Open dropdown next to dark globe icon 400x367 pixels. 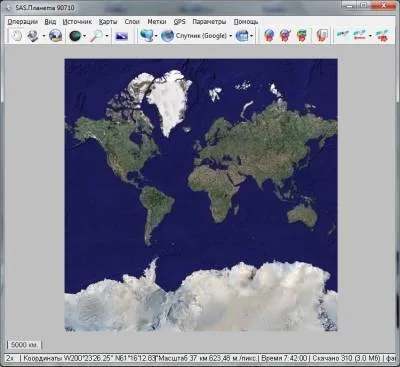(85, 36)
